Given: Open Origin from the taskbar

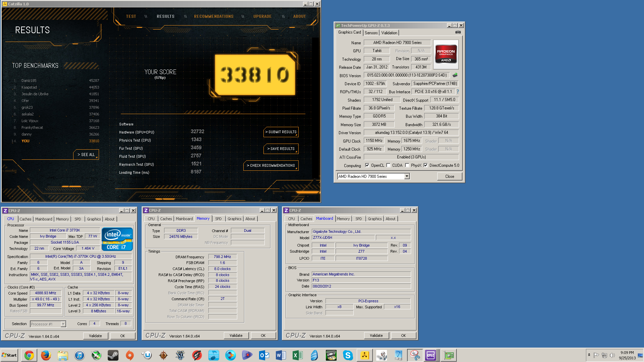Looking at the screenshot, I should pyautogui.click(x=130, y=355).
